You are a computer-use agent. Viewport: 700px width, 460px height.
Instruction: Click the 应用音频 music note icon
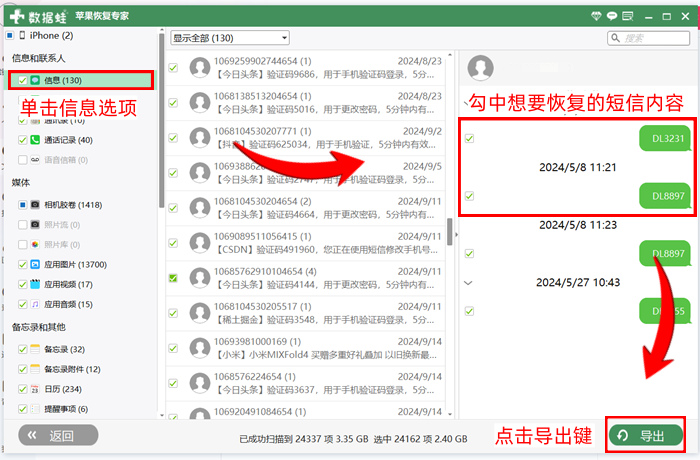pyautogui.click(x=35, y=304)
